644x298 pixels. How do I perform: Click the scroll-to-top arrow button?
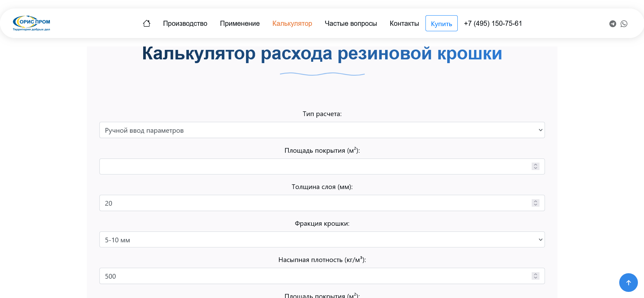coord(628,282)
